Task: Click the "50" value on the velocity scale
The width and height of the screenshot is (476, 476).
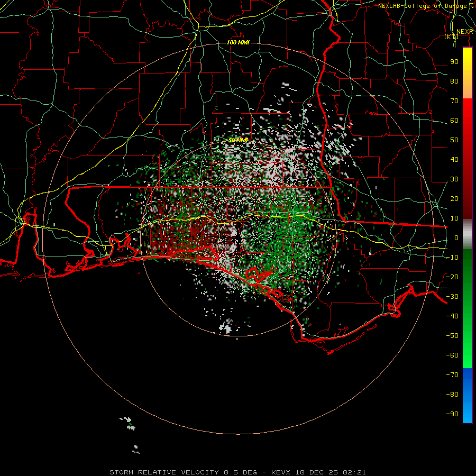Action: 454,140
